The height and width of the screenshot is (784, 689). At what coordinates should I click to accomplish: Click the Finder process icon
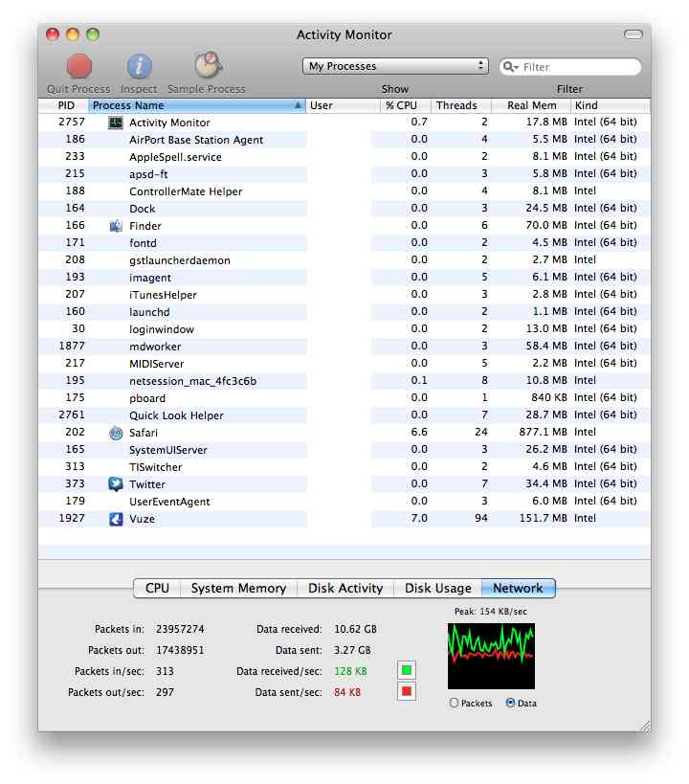point(116,226)
